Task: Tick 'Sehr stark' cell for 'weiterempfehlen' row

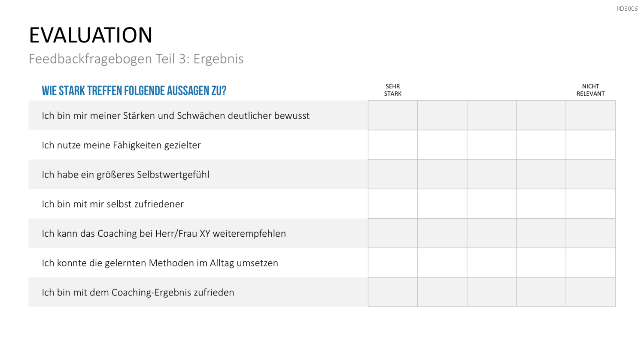Action: point(393,233)
